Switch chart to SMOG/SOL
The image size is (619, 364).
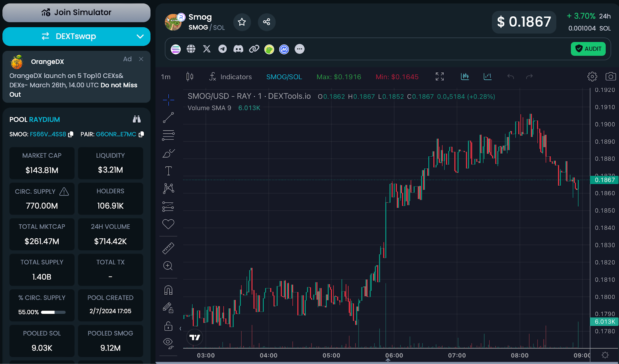click(284, 77)
